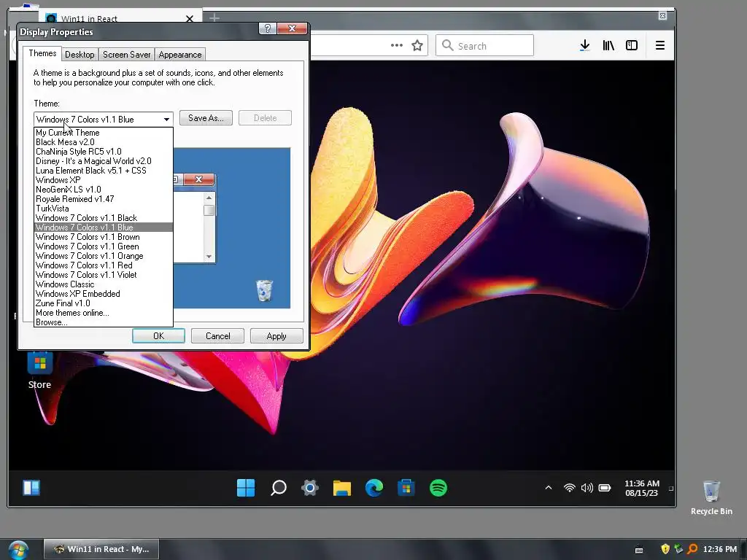Show hidden icons chevron in Win11 tray
This screenshot has width=747, height=560.
549,488
